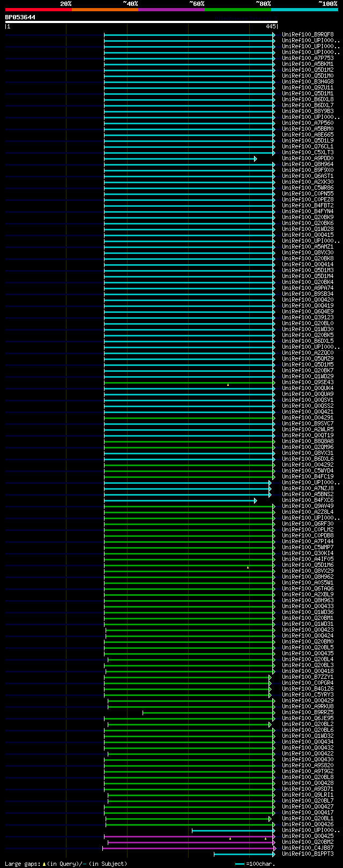Select UniRef100_A0S5W1 label
The image size is (343, 868).
point(308,582)
